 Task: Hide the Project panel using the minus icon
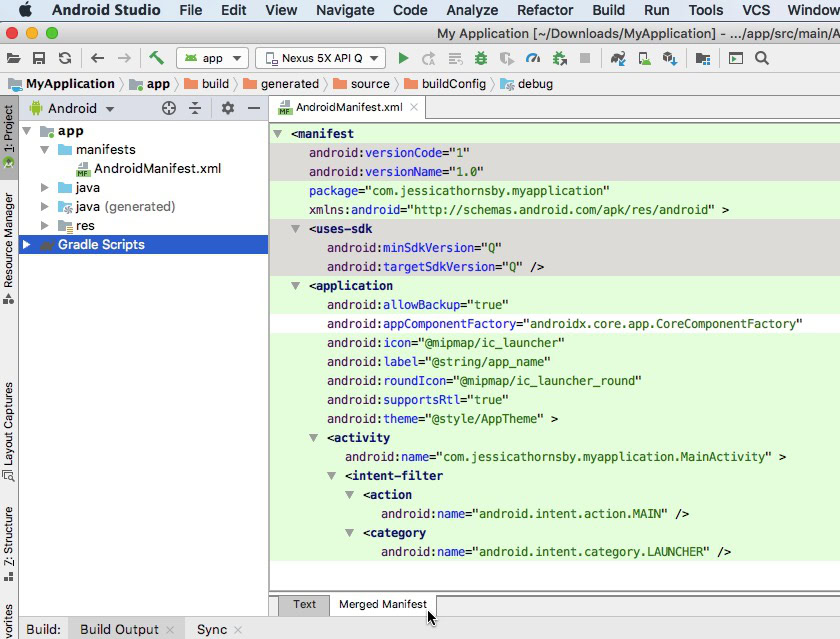coord(254,108)
